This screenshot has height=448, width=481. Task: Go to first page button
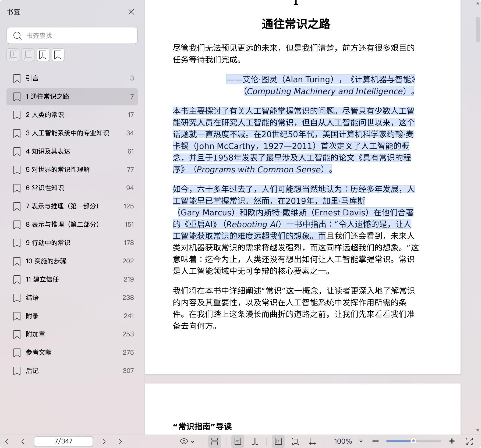pyautogui.click(x=6, y=441)
